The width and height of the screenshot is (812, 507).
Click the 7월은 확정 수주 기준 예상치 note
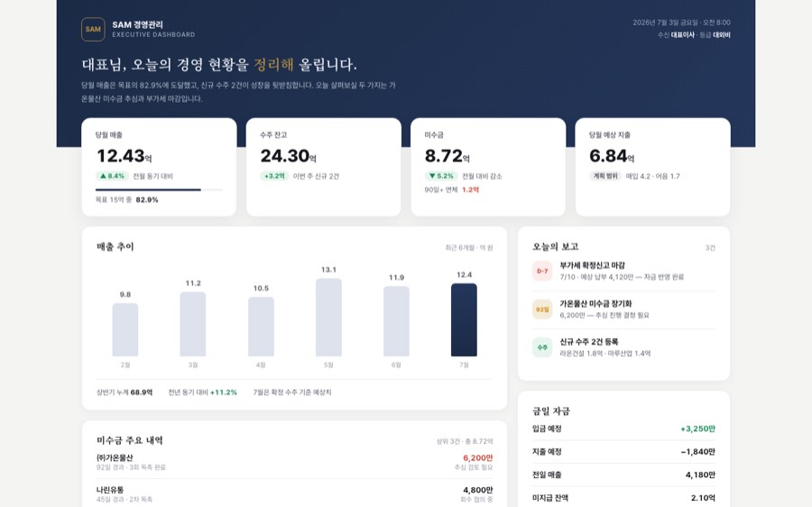pyautogui.click(x=292, y=392)
